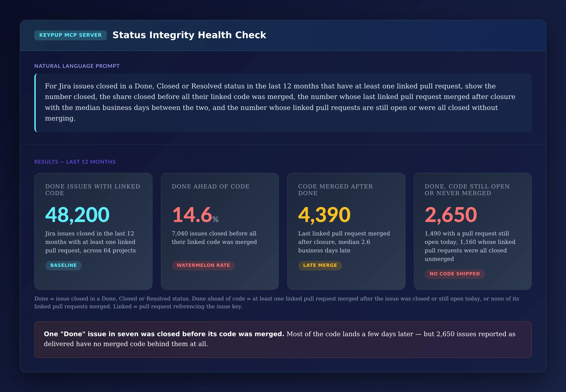Click the NO CODE SHIPPED tag
This screenshot has width=566, height=392.
pos(455,274)
